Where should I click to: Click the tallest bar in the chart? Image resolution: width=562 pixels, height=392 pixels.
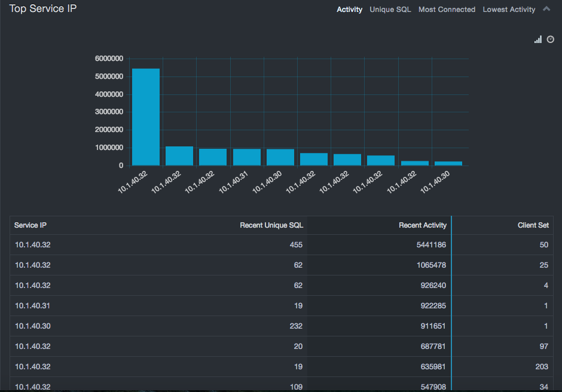tap(146, 117)
